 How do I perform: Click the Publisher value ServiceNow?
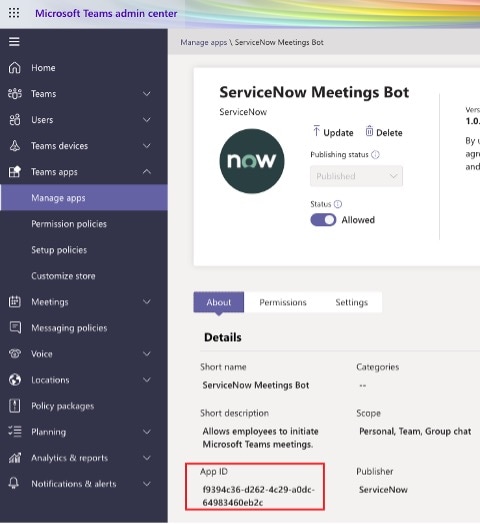pos(383,490)
